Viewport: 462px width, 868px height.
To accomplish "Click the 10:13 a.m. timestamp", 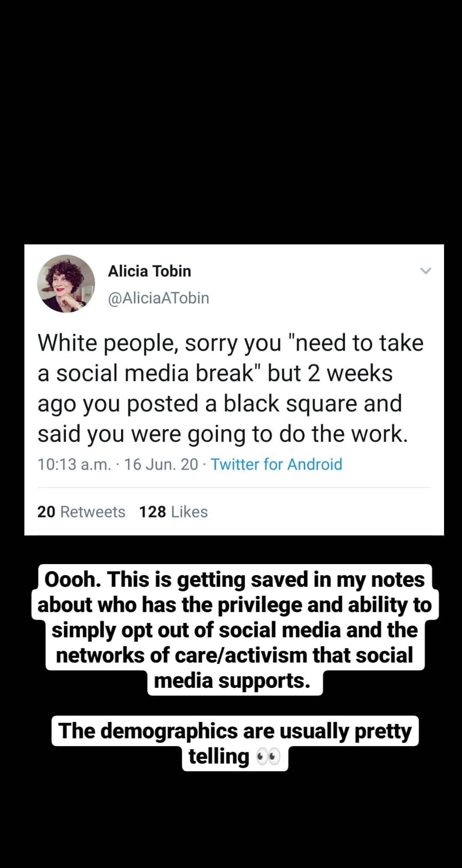I will [74, 464].
